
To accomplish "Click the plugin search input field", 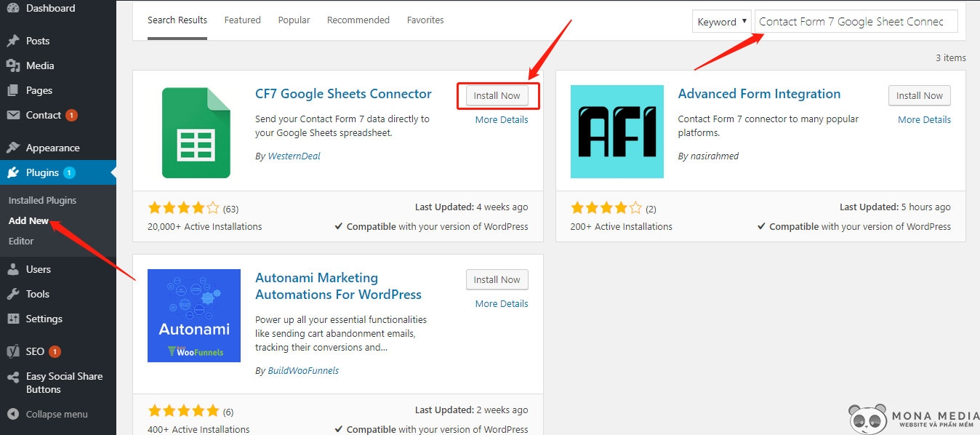I will [x=856, y=22].
